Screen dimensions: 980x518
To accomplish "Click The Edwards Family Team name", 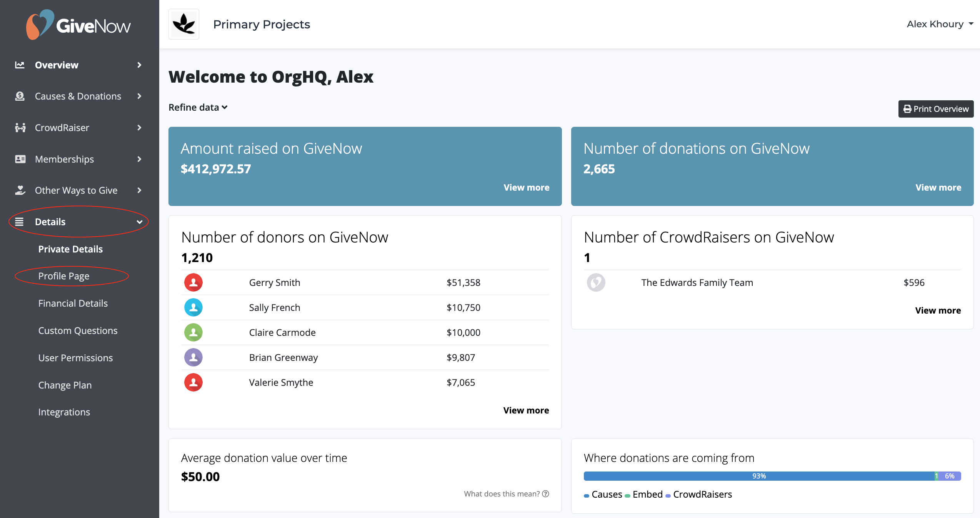I will coord(697,283).
